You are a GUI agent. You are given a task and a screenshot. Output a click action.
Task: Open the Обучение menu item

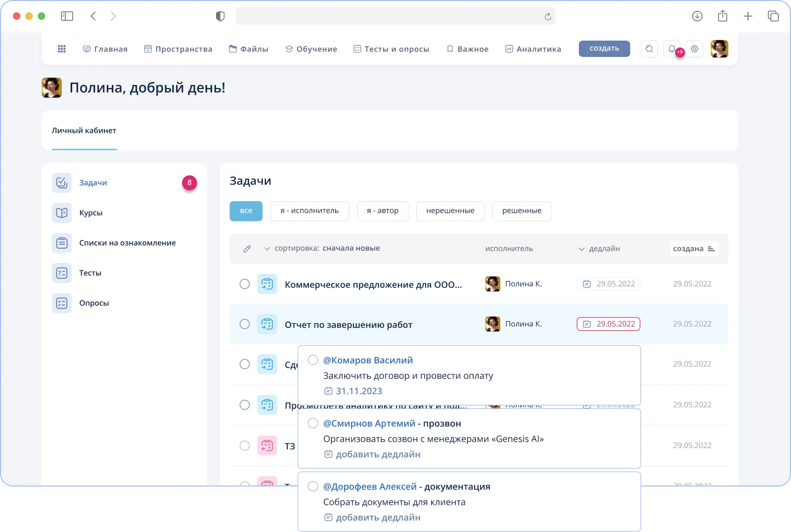pyautogui.click(x=311, y=49)
